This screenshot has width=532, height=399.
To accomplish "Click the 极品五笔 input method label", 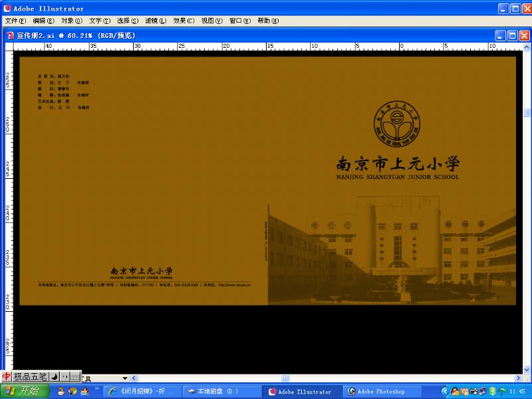I will 30,376.
